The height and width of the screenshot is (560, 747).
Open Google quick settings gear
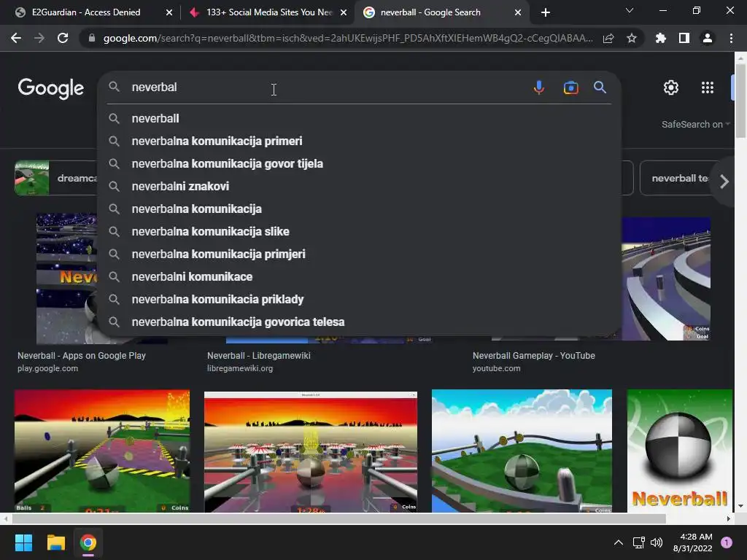click(x=671, y=87)
